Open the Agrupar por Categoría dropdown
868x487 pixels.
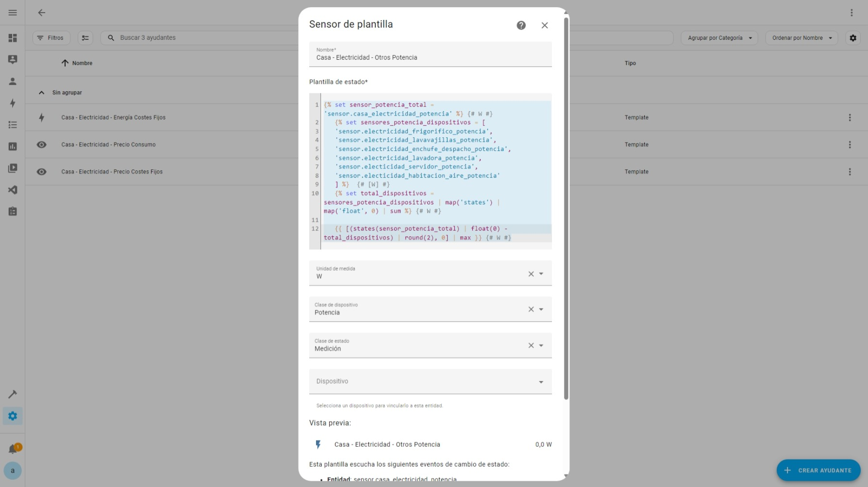click(x=719, y=37)
